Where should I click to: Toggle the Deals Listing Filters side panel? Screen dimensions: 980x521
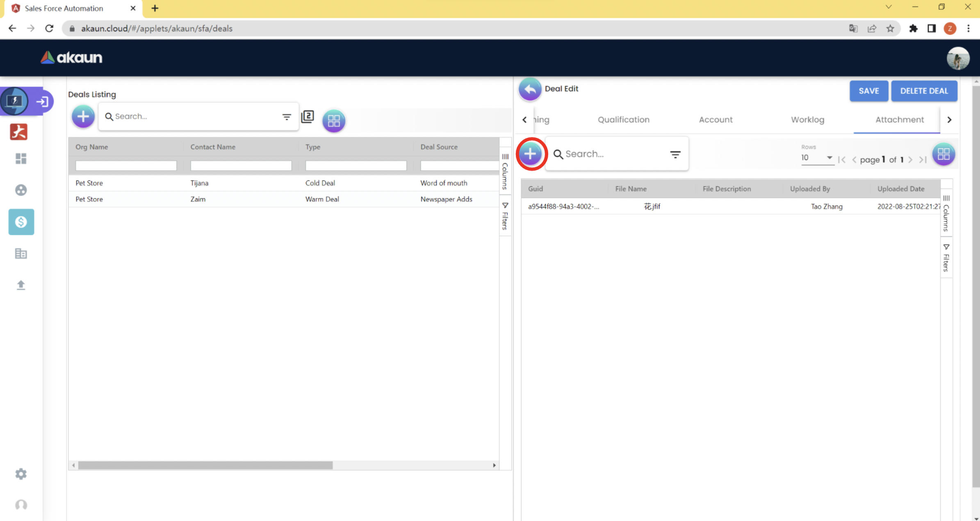tap(505, 217)
